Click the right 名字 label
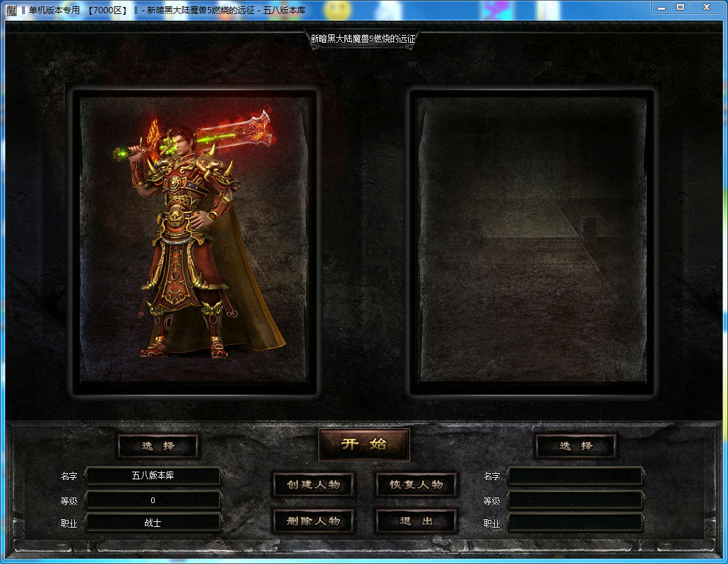The image size is (728, 564). [x=491, y=477]
